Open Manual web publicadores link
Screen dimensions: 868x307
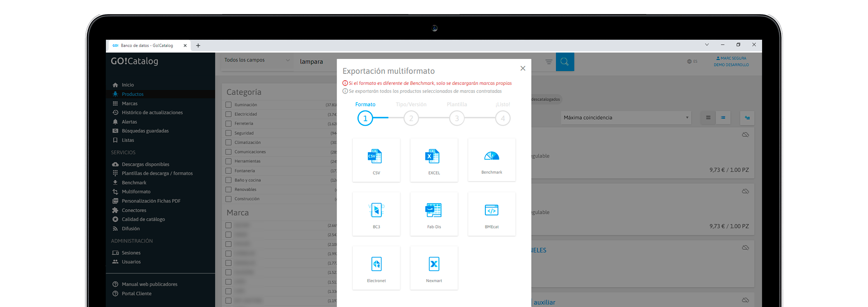click(x=149, y=284)
